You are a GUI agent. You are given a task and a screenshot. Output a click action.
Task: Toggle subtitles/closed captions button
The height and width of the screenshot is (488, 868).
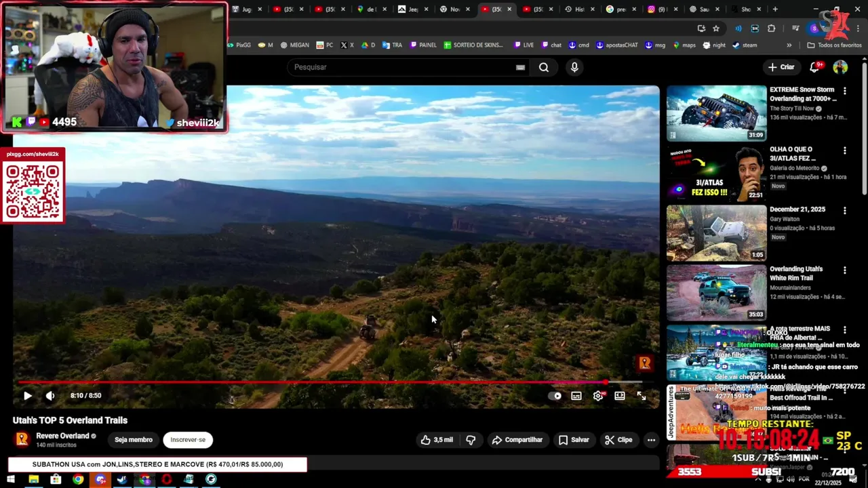click(x=576, y=396)
